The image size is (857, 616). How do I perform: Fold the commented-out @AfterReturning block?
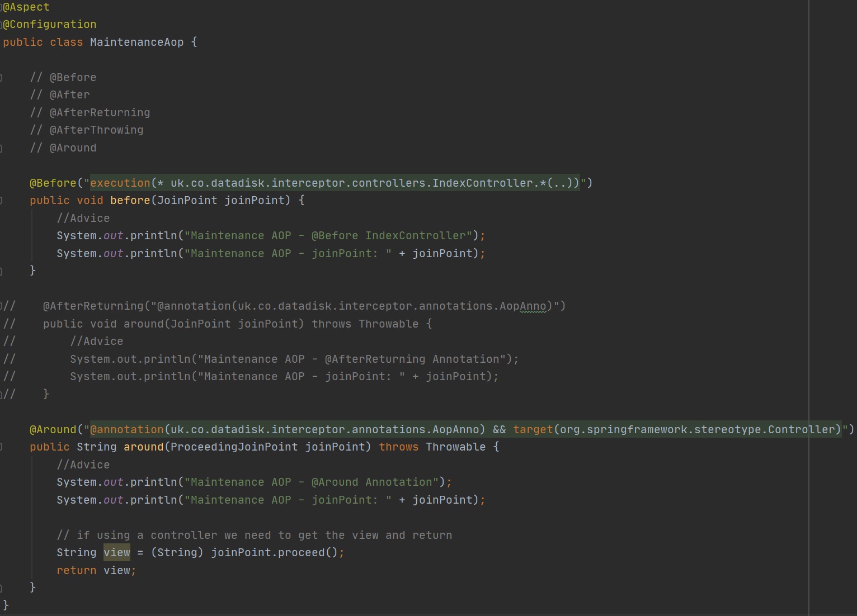pos(2,306)
